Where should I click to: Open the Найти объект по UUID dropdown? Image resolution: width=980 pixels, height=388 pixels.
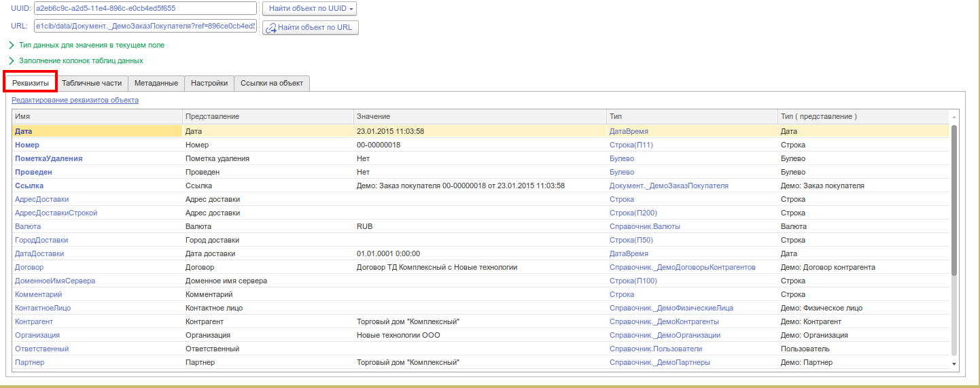[309, 8]
